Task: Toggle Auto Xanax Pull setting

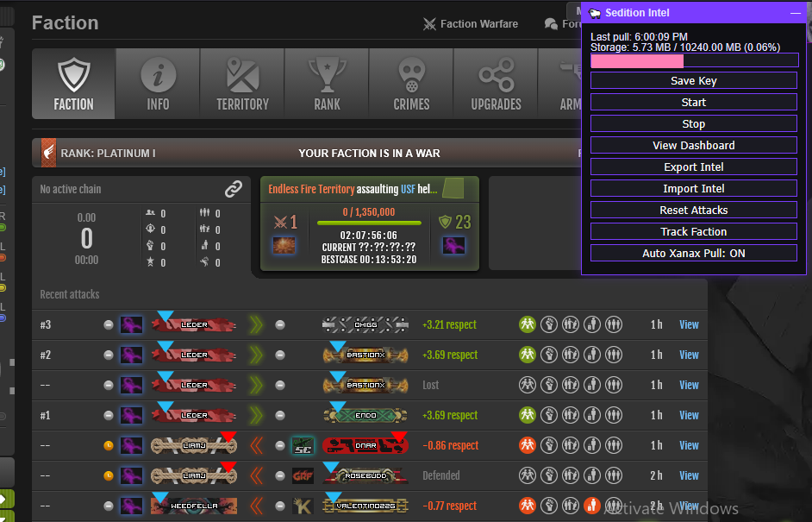Action: [x=693, y=254]
